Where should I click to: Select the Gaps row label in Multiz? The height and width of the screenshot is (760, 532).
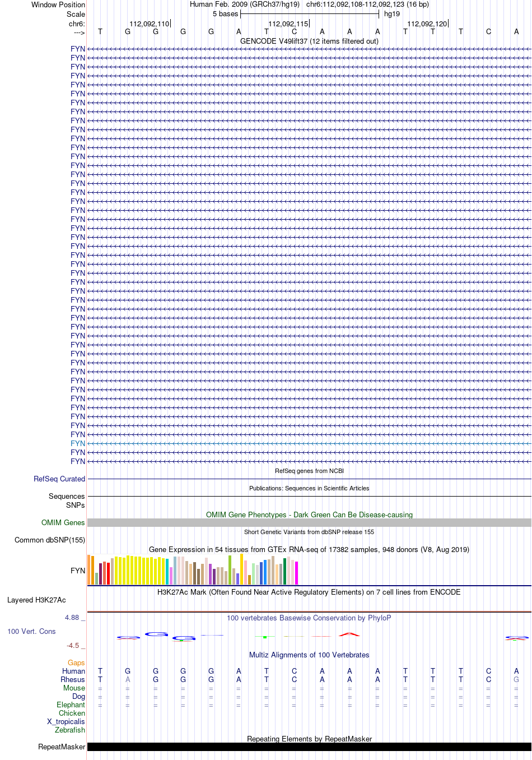click(x=77, y=663)
